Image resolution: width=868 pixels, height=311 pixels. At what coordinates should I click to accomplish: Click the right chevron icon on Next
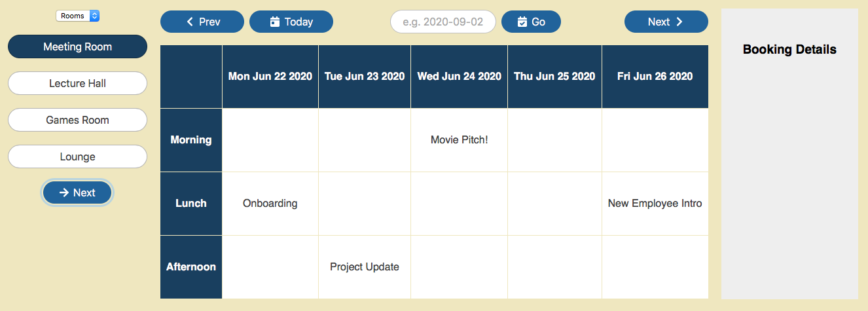coord(679,22)
